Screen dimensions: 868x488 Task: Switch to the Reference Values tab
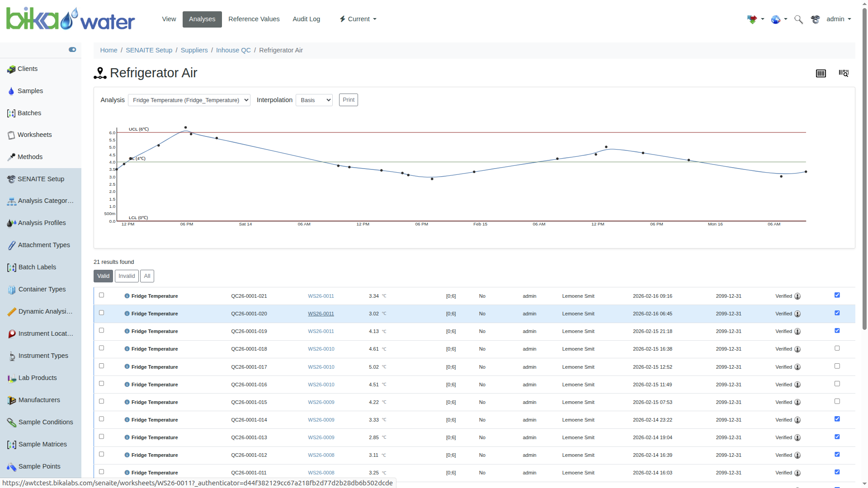pyautogui.click(x=254, y=19)
